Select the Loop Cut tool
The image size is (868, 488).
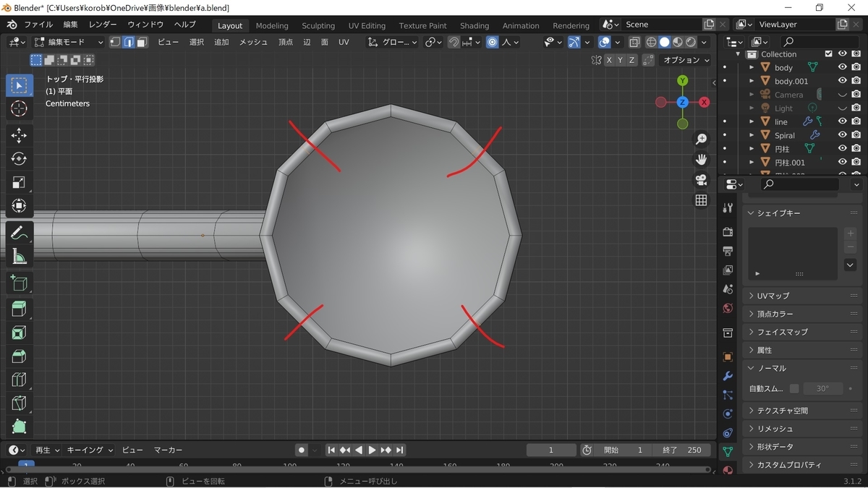pyautogui.click(x=19, y=380)
